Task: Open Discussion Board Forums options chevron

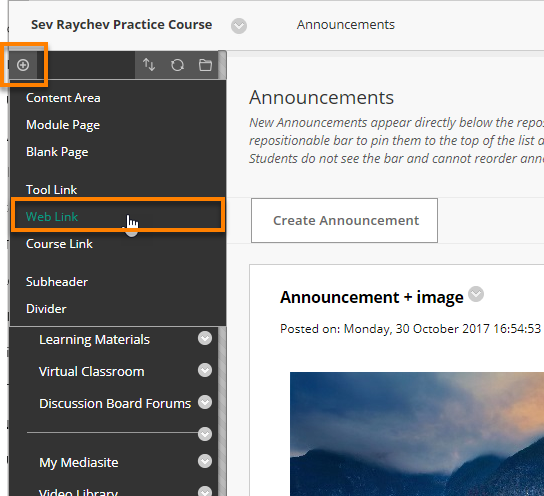Action: 205,402
